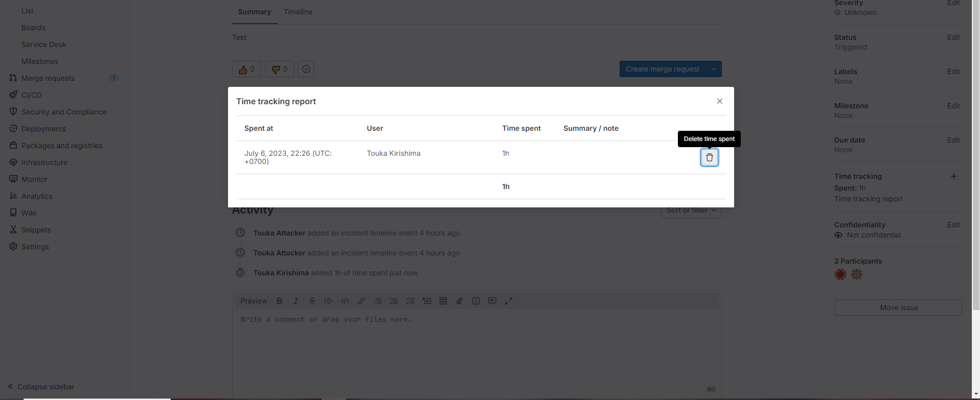Expand the Create merge request dropdown arrow
This screenshot has height=400, width=980.
pyautogui.click(x=713, y=69)
